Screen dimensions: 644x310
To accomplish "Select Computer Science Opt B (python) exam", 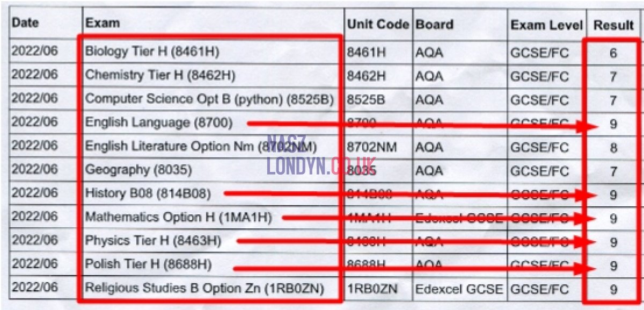I will (209, 99).
